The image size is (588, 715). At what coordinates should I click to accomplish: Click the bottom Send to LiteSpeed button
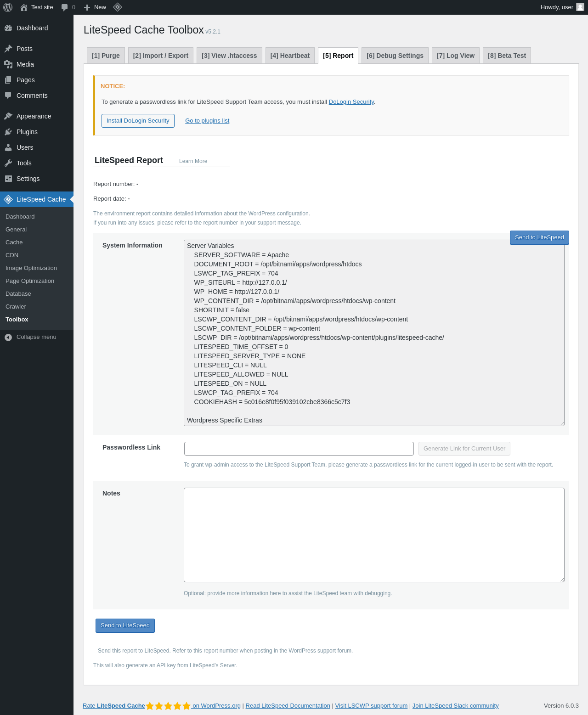[125, 625]
